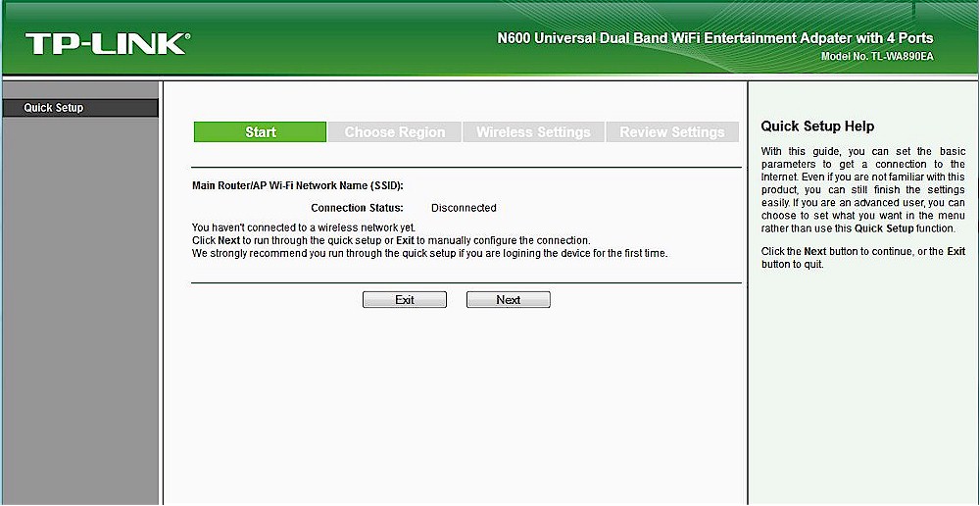Click the Exit button
The width and height of the screenshot is (980, 506).
405,300
